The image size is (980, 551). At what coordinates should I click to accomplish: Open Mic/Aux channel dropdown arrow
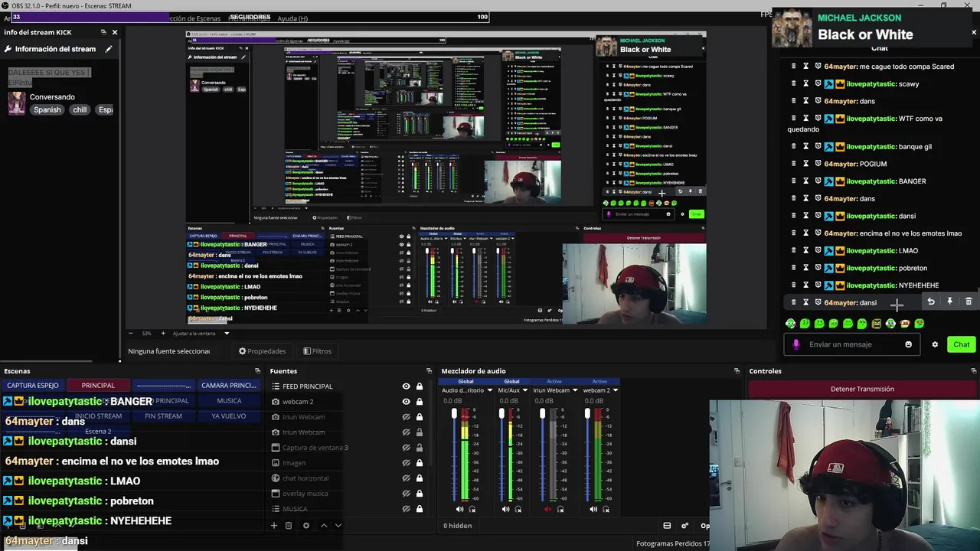coord(525,390)
